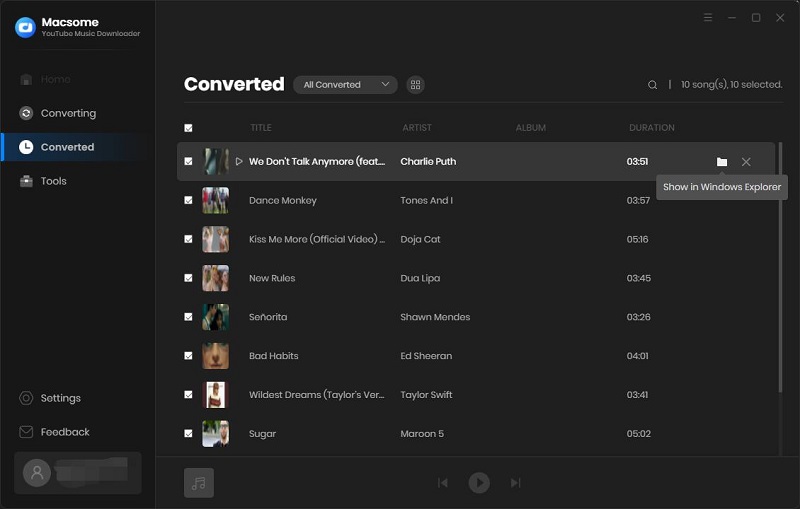Viewport: 800px width, 509px height.
Task: Sort by the ARTIST column header
Action: tap(417, 128)
